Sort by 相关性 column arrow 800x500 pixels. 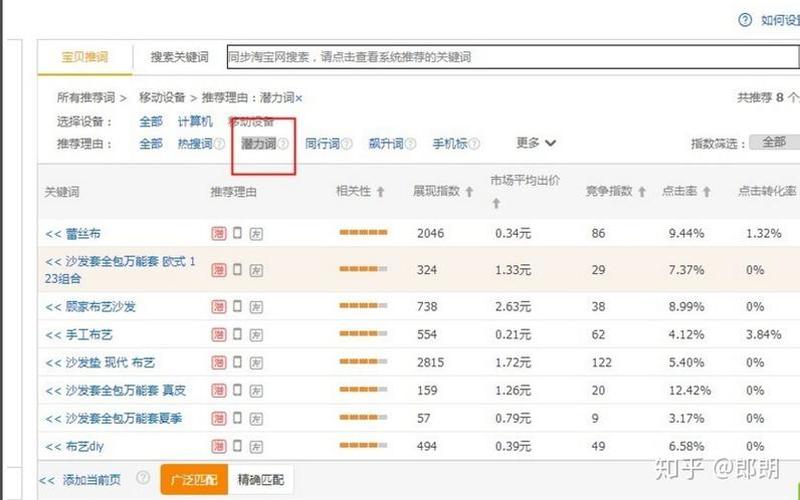tap(380, 192)
